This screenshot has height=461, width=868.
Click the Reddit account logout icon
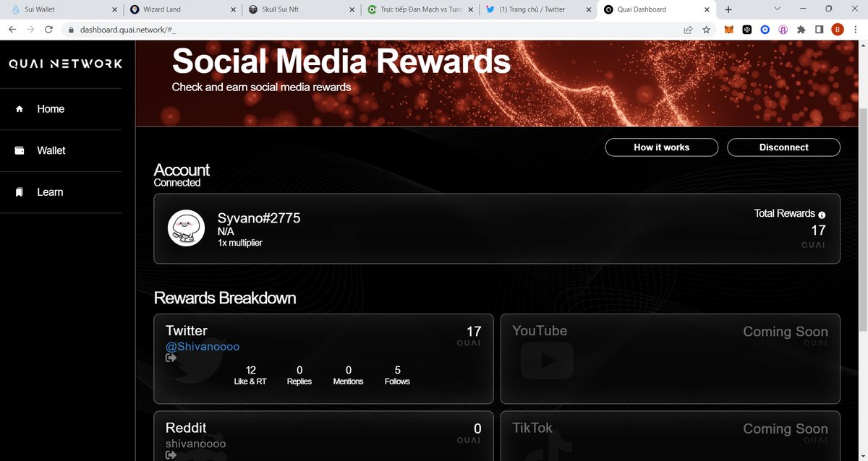coord(171,455)
